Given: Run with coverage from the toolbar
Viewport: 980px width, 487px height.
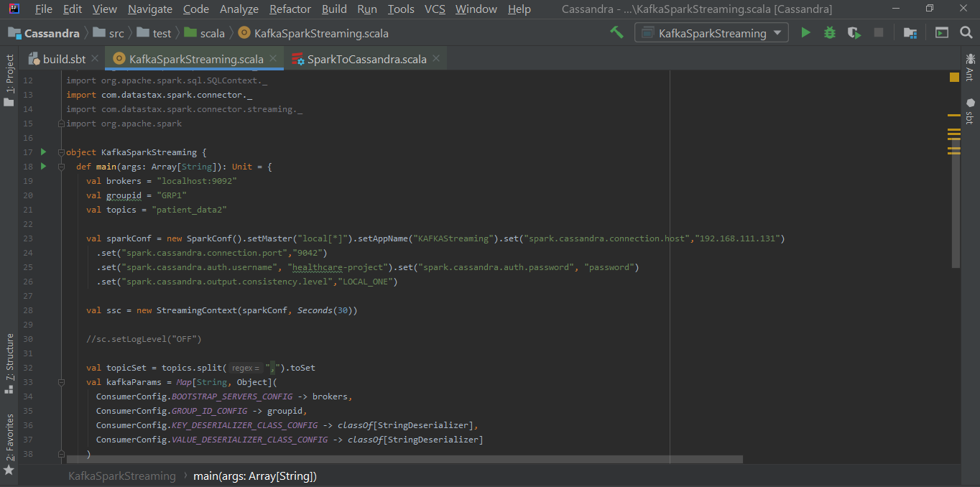Looking at the screenshot, I should 854,32.
